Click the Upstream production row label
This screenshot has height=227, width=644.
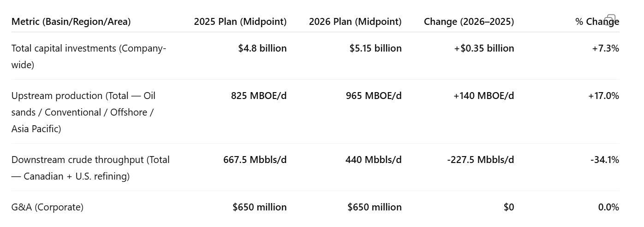click(x=83, y=112)
